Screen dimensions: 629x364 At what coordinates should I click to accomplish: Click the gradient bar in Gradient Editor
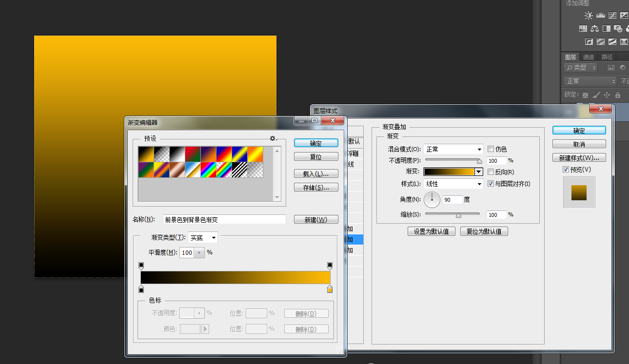tap(236, 277)
